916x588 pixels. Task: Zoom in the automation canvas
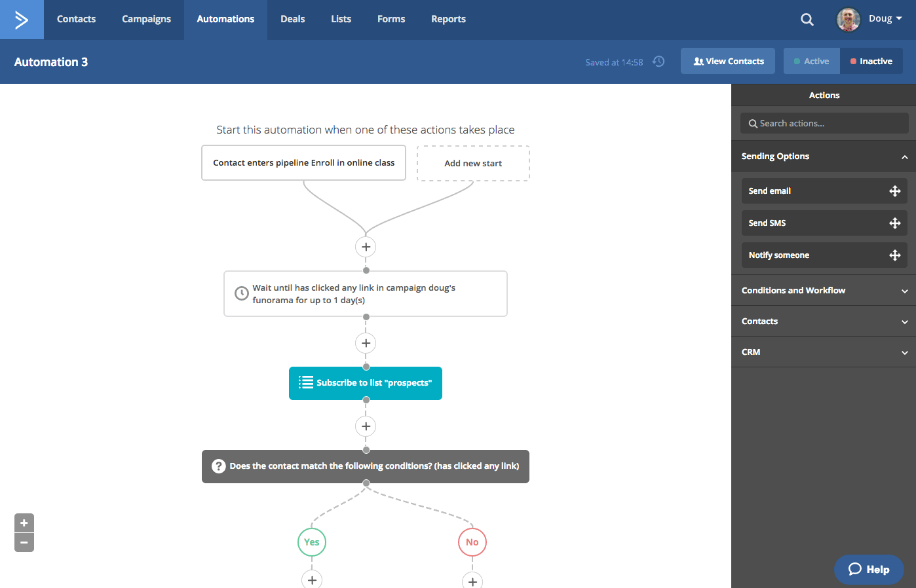click(24, 523)
